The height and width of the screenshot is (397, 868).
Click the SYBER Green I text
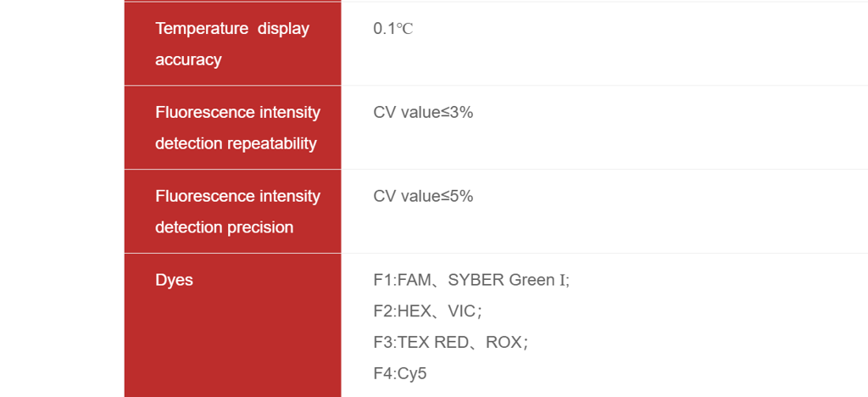[508, 280]
